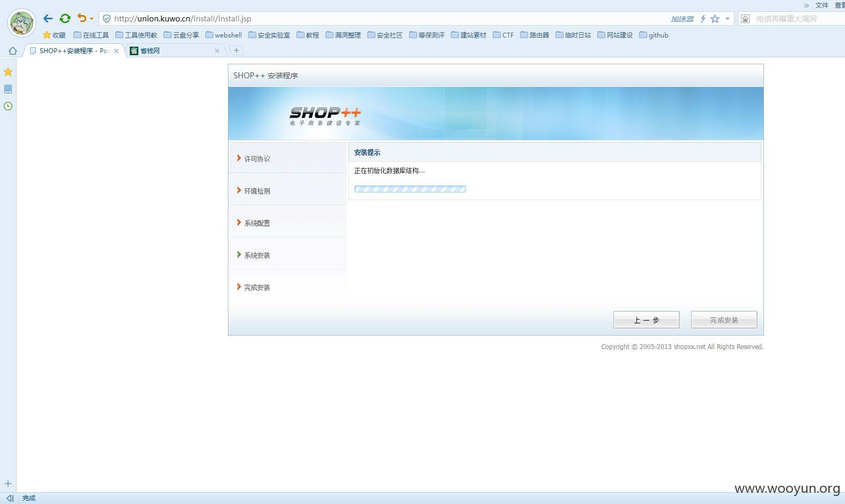845x504 pixels.
Task: Open the sidebar reading list icon
Action: [8, 89]
